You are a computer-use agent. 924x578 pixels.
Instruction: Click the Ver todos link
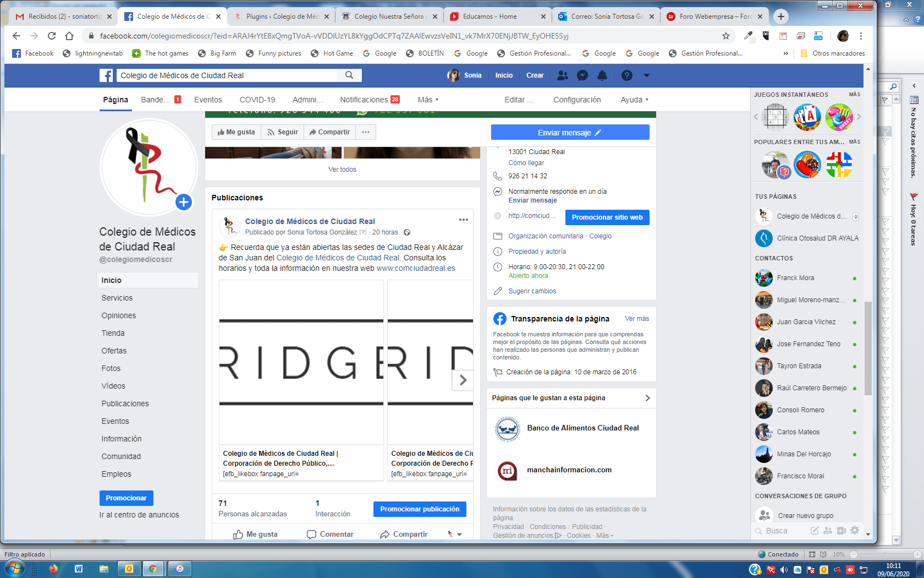pos(342,170)
